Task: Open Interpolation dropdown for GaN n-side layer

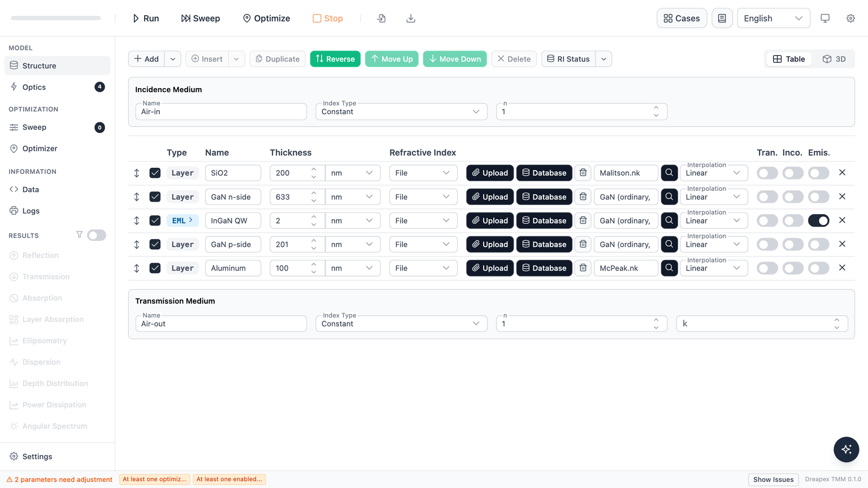Action: click(714, 197)
